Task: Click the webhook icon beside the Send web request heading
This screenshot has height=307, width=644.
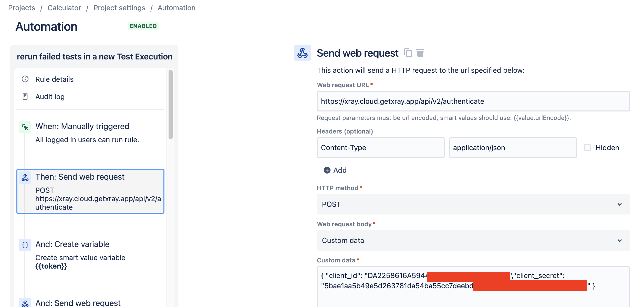Action: (x=303, y=53)
